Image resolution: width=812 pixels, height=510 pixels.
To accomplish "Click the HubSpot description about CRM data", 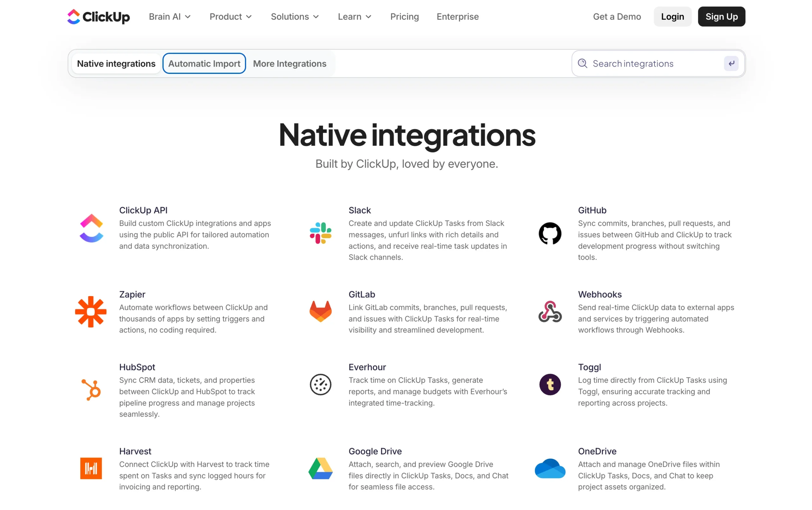I will (187, 397).
